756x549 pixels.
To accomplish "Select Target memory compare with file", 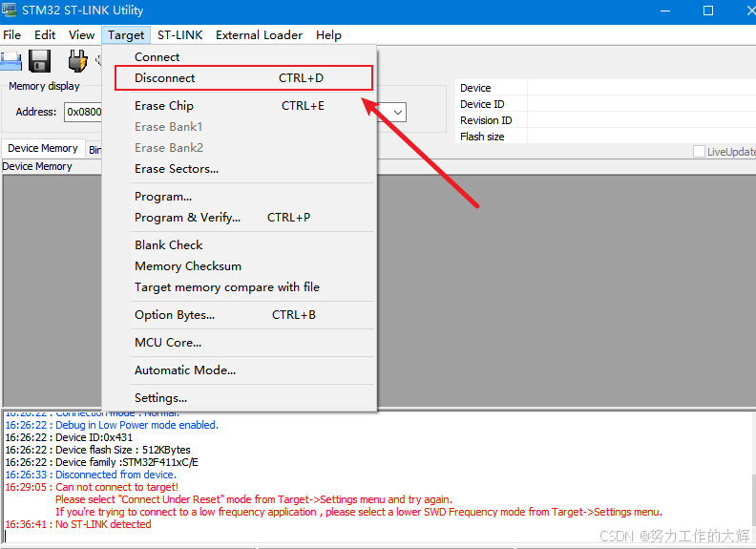I will point(240,287).
